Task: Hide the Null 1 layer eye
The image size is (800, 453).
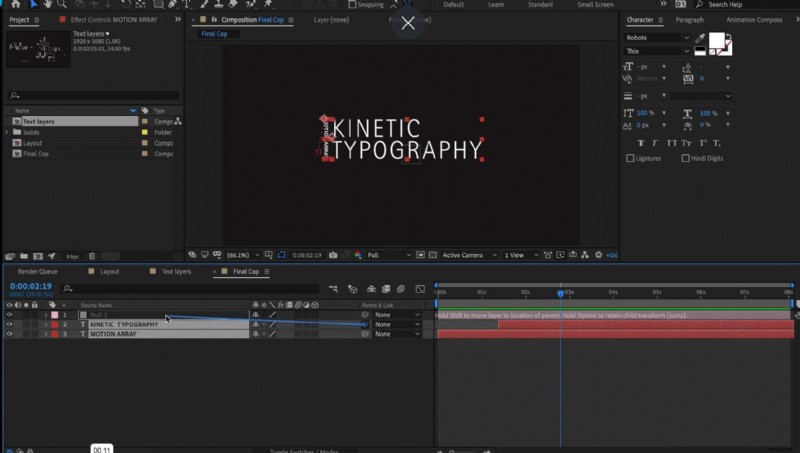Action: [9, 315]
